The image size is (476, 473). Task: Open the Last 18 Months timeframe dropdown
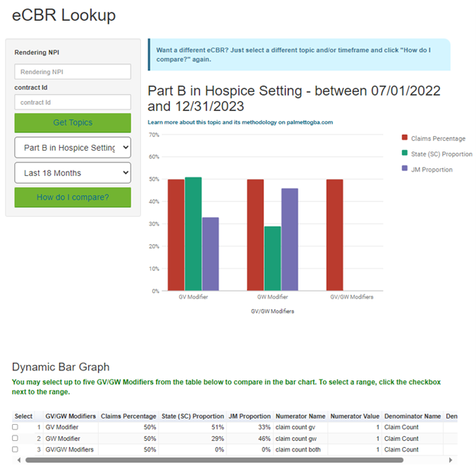(x=73, y=173)
